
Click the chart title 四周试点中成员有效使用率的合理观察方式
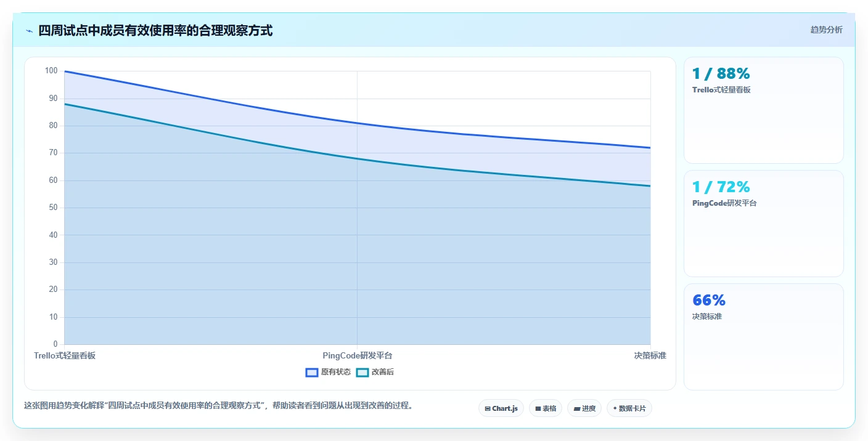(155, 30)
